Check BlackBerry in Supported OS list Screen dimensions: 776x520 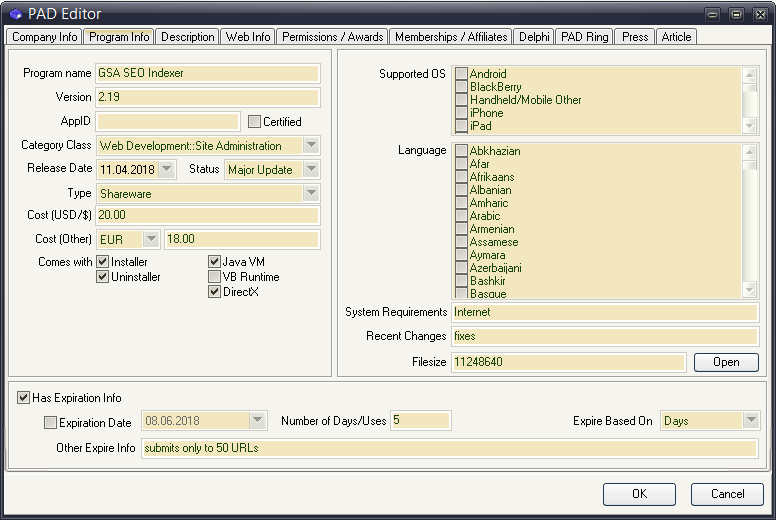pyautogui.click(x=461, y=86)
